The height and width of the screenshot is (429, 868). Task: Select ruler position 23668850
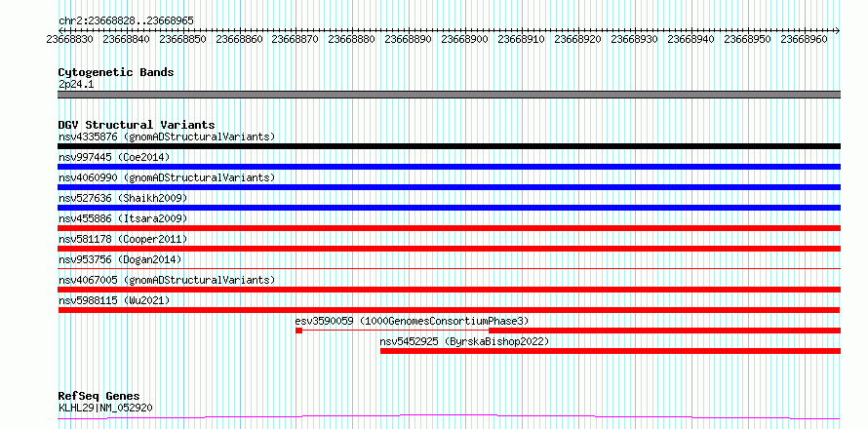[182, 39]
